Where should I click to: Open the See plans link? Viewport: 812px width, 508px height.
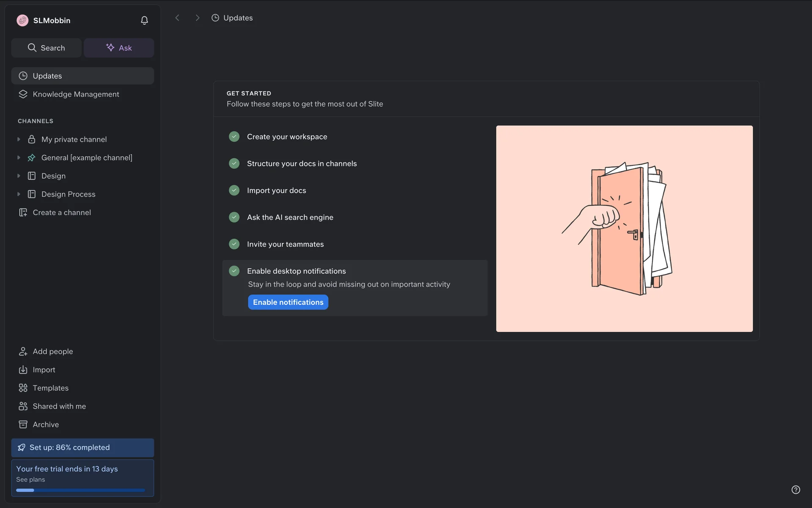point(30,480)
